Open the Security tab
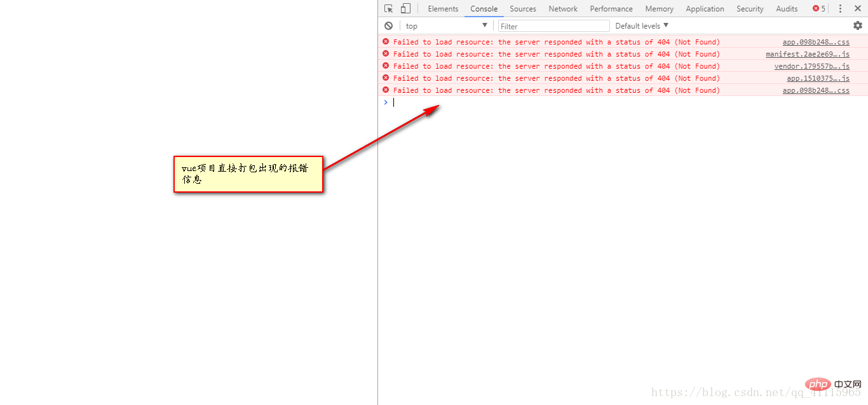868x405 pixels. 750,9
